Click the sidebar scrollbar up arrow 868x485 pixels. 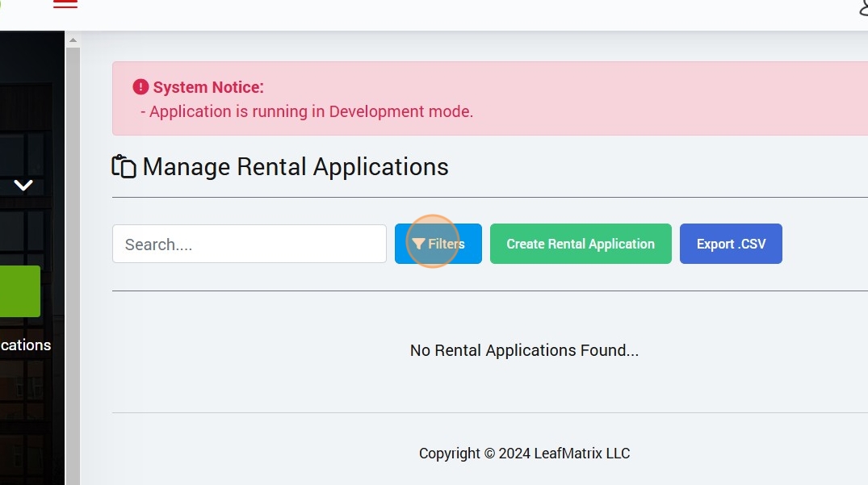73,40
